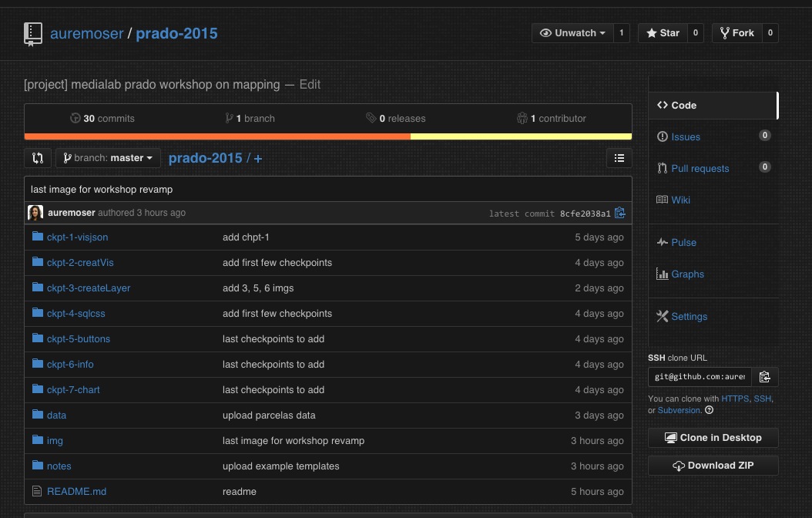Viewport: 812px width, 518px height.
Task: Open the README.md file
Action: [x=76, y=491]
